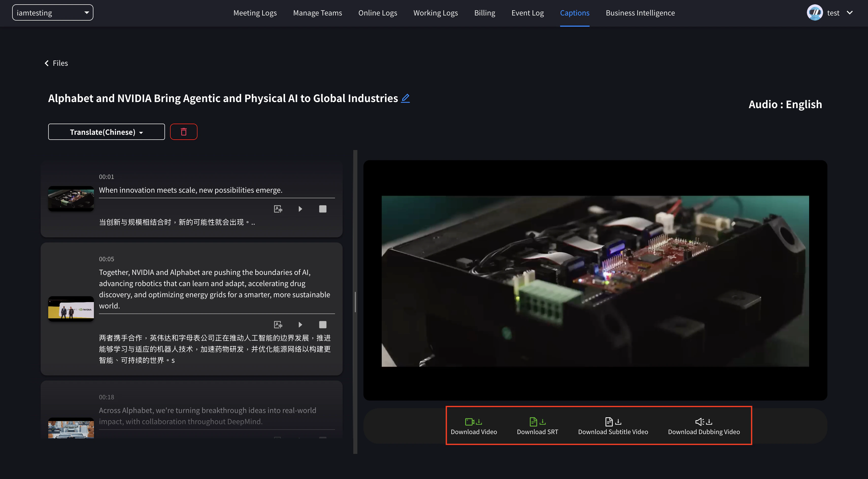
Task: Switch to the Meeting Logs tab
Action: pyautogui.click(x=255, y=13)
